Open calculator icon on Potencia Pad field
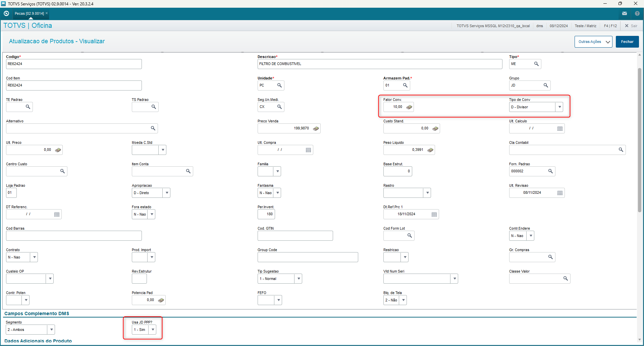The width and height of the screenshot is (644, 346). coord(161,300)
